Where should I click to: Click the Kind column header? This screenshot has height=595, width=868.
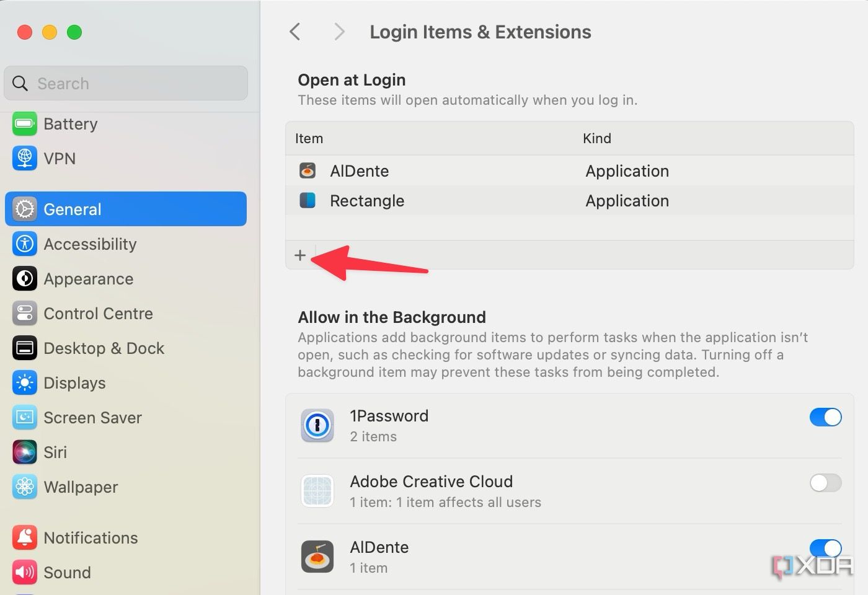pyautogui.click(x=597, y=138)
